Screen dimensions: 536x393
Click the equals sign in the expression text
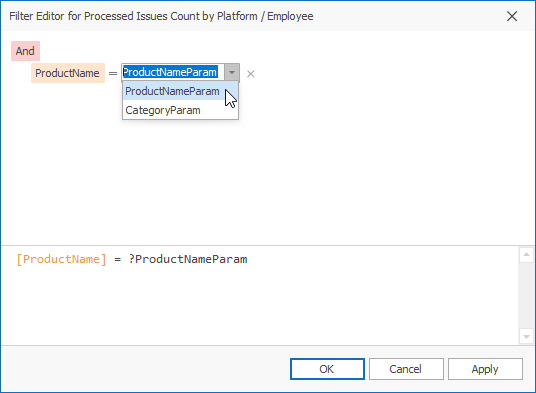click(x=118, y=260)
